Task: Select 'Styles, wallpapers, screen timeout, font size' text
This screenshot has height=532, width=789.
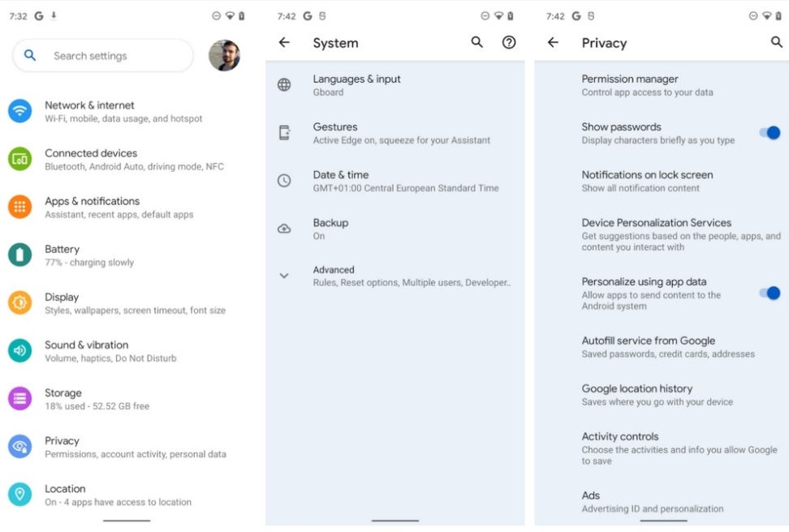Action: (x=135, y=311)
